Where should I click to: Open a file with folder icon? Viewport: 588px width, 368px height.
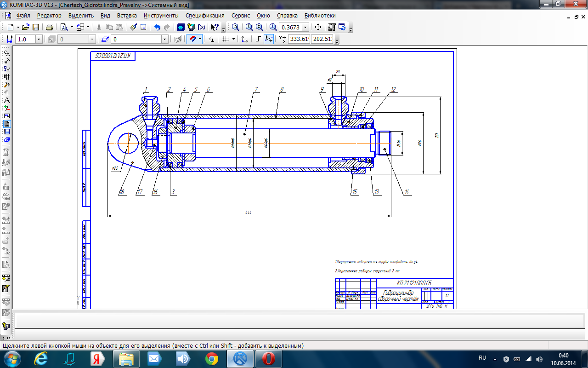tap(26, 27)
